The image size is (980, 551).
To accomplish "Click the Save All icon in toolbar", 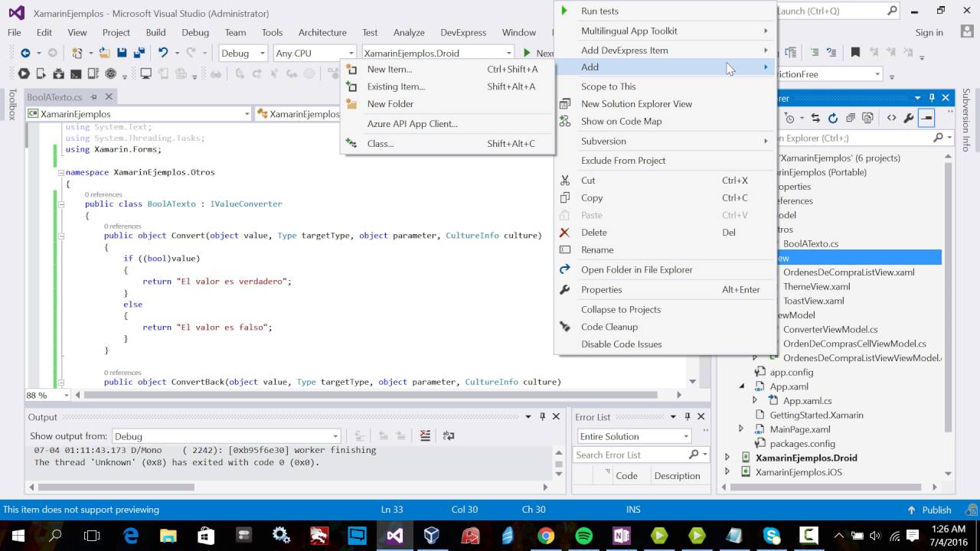I will (139, 53).
